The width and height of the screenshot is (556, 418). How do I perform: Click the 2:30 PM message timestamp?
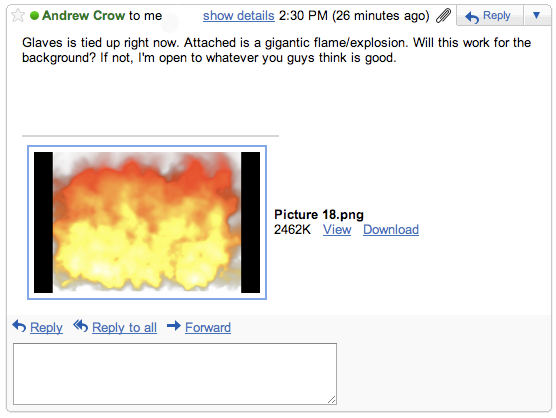pos(303,16)
